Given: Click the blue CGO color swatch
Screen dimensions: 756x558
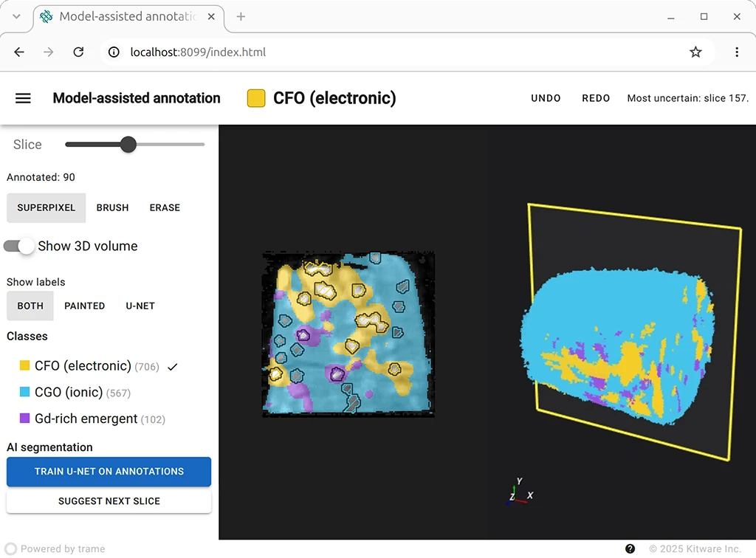Looking at the screenshot, I should (24, 392).
